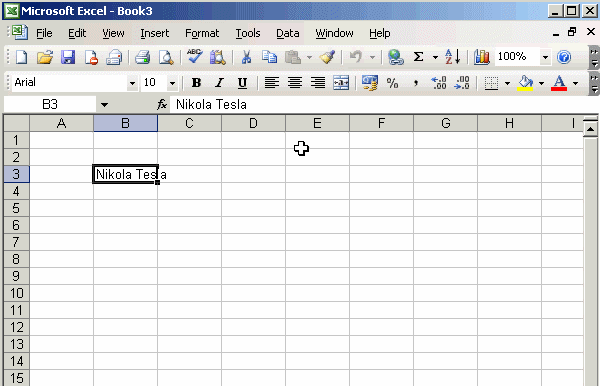The height and width of the screenshot is (386, 600).
Task: Expand the font size 10 dropdown
Action: [x=173, y=83]
